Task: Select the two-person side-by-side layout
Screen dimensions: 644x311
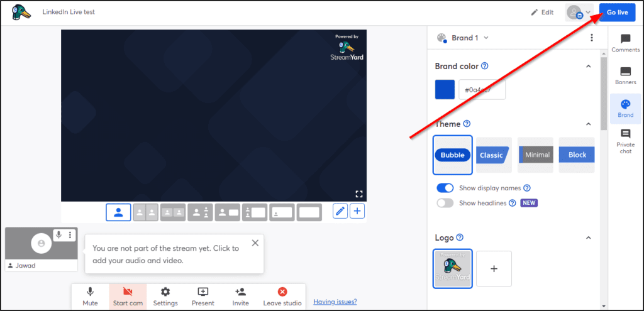Action: tap(145, 212)
